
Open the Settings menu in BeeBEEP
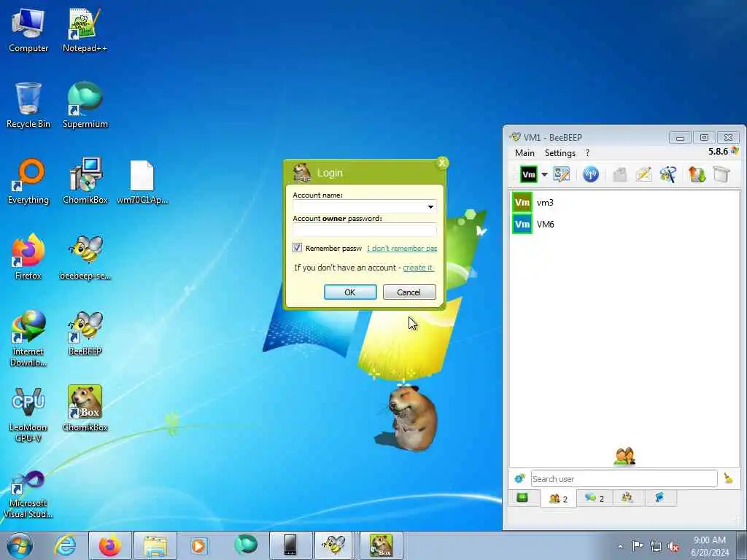coord(560,153)
